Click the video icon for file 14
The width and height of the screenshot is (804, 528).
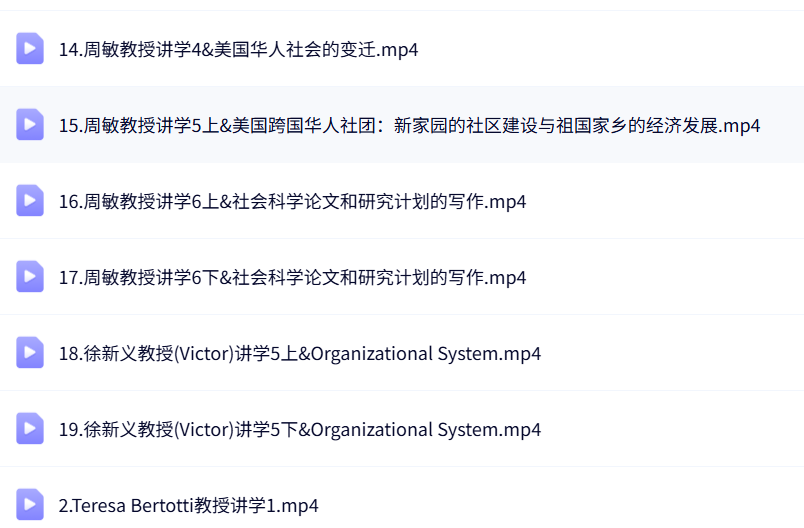tap(30, 48)
